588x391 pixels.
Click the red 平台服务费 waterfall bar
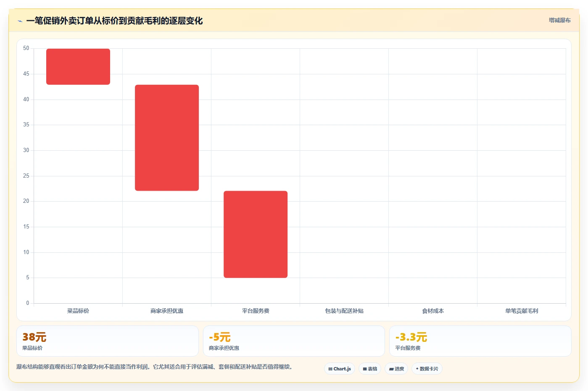click(x=256, y=234)
